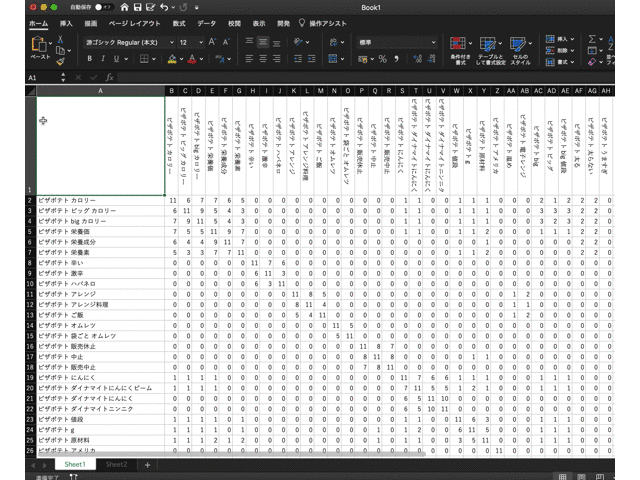Click the Paste clipboard icon
Viewport: 640px width, 480px height.
click(x=39, y=46)
